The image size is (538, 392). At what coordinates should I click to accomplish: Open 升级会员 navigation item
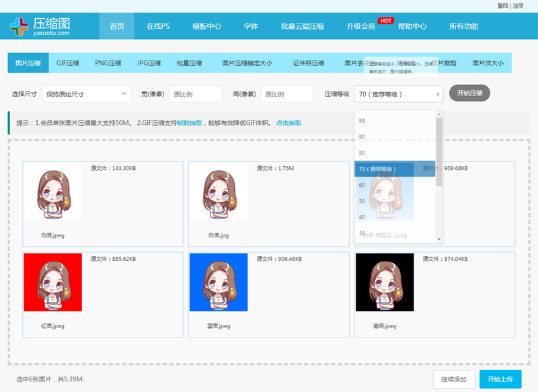tap(360, 26)
